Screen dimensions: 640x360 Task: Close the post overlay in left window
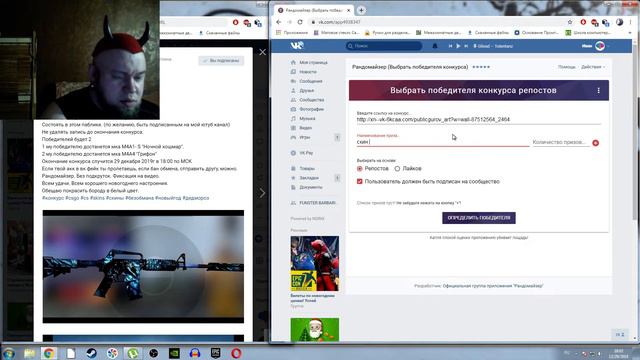(262, 52)
